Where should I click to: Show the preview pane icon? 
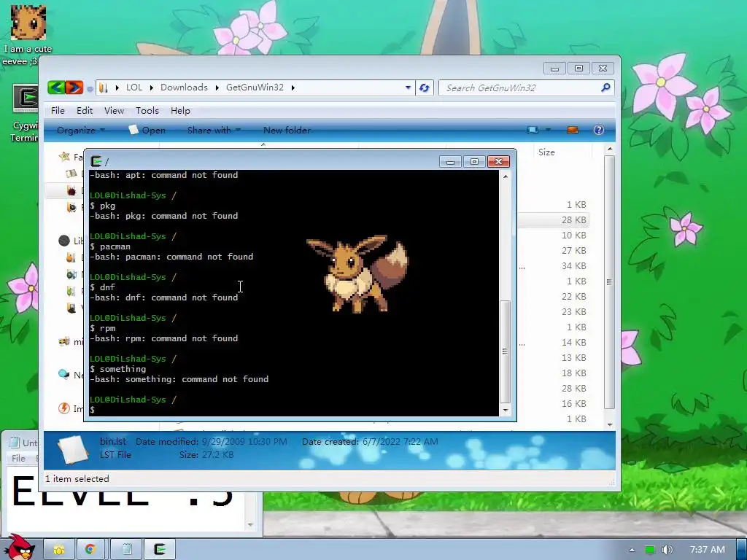(573, 130)
